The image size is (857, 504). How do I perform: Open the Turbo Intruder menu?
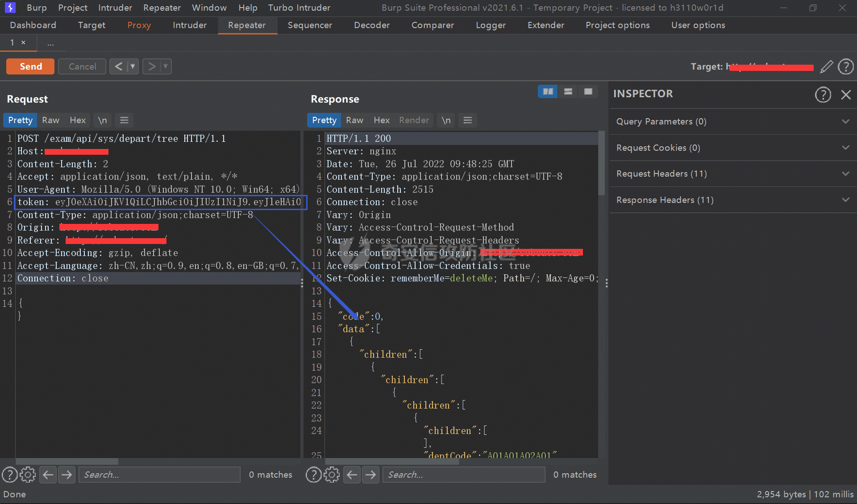tap(299, 8)
